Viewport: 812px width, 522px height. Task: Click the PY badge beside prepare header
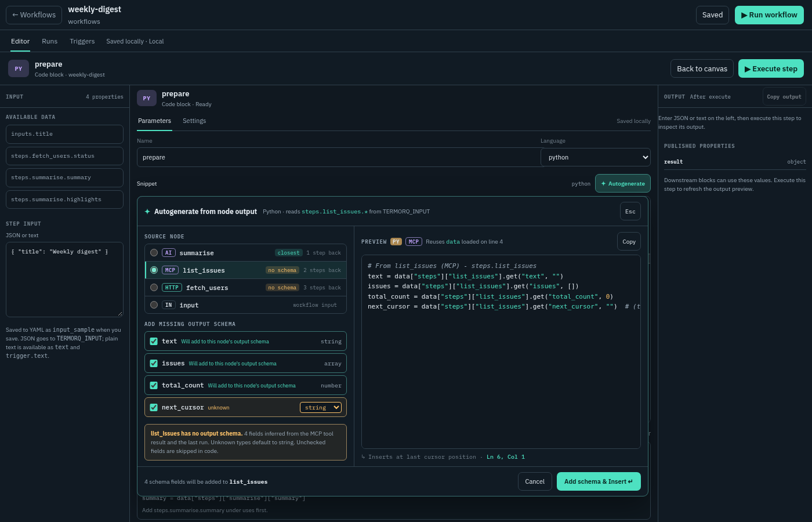pos(19,68)
